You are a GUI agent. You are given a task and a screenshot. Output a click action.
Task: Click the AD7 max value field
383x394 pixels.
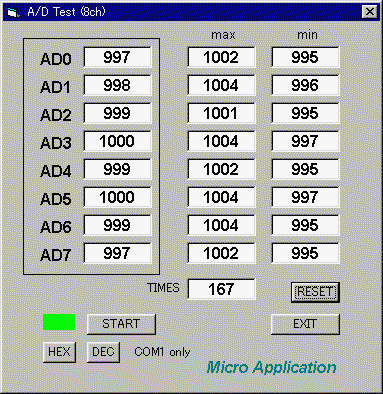coord(221,253)
